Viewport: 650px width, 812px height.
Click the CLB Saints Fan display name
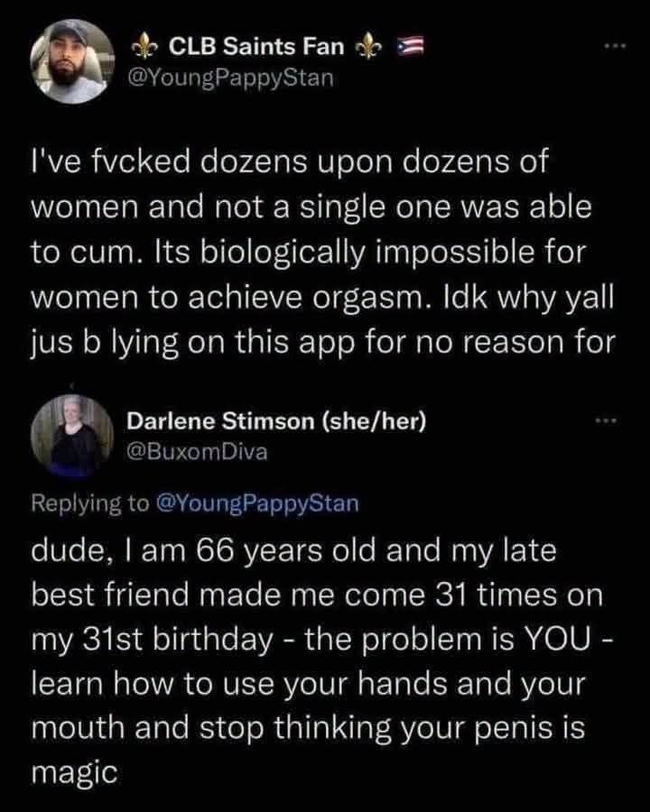pos(256,47)
